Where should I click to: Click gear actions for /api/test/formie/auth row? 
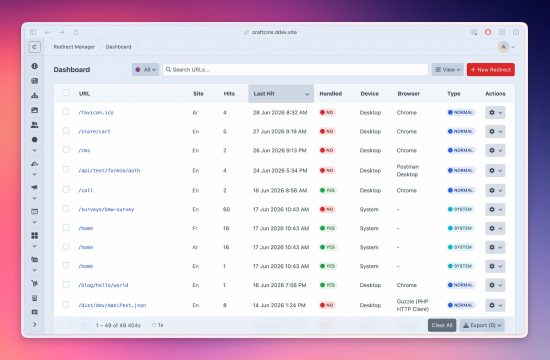495,171
